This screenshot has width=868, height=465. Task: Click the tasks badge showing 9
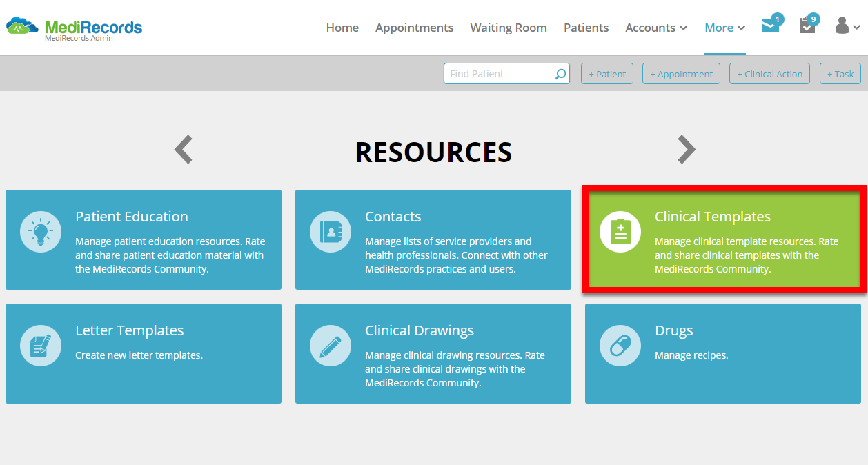[813, 19]
